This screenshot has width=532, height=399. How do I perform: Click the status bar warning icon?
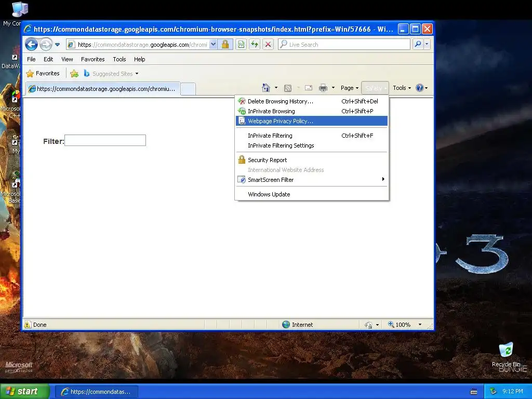tap(28, 325)
